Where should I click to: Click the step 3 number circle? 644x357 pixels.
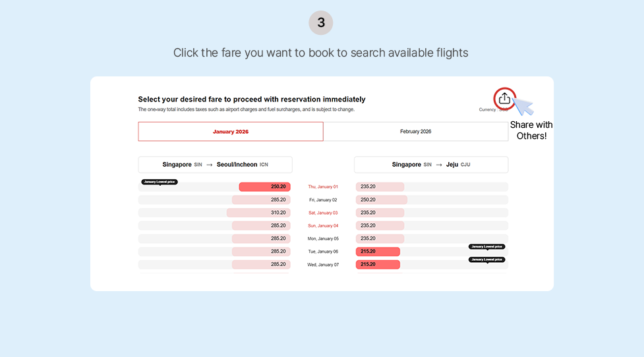tap(321, 23)
